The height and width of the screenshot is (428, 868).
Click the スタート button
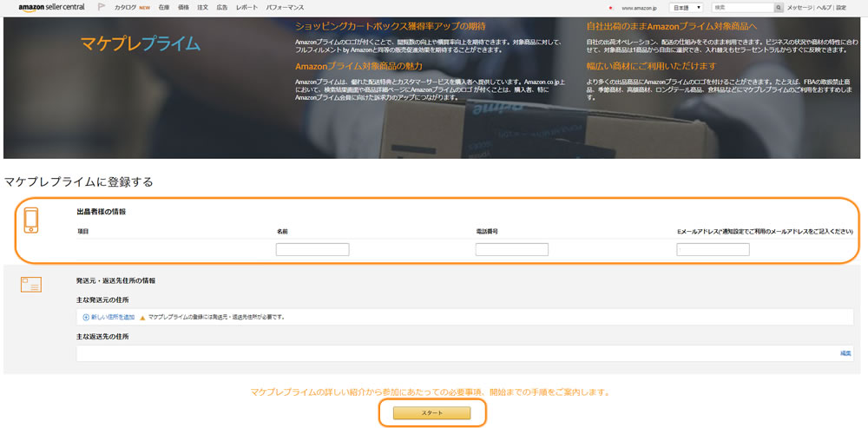tap(431, 413)
